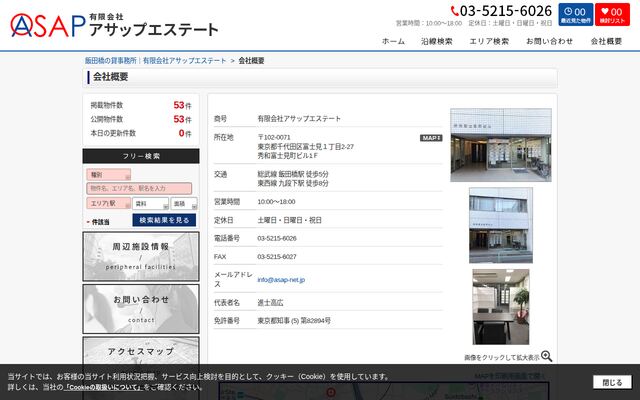
Task: Focus the property name search field
Action: 139,189
